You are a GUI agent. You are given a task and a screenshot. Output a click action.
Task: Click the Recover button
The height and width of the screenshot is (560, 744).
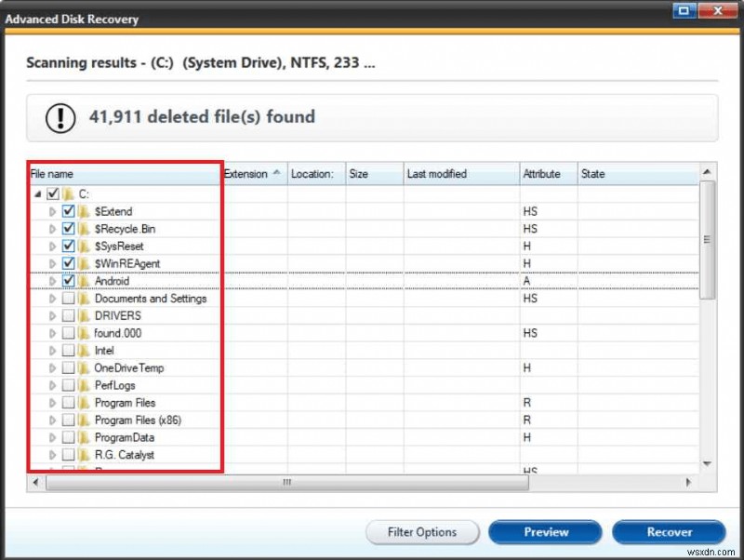[669, 532]
